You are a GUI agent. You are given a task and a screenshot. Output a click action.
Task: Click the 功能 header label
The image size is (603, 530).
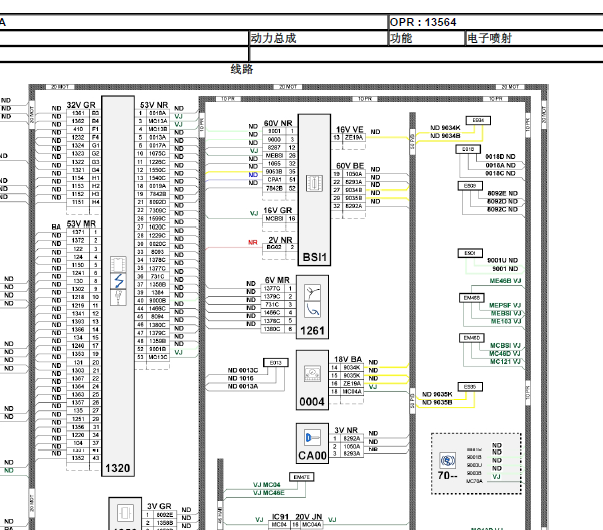(401, 38)
